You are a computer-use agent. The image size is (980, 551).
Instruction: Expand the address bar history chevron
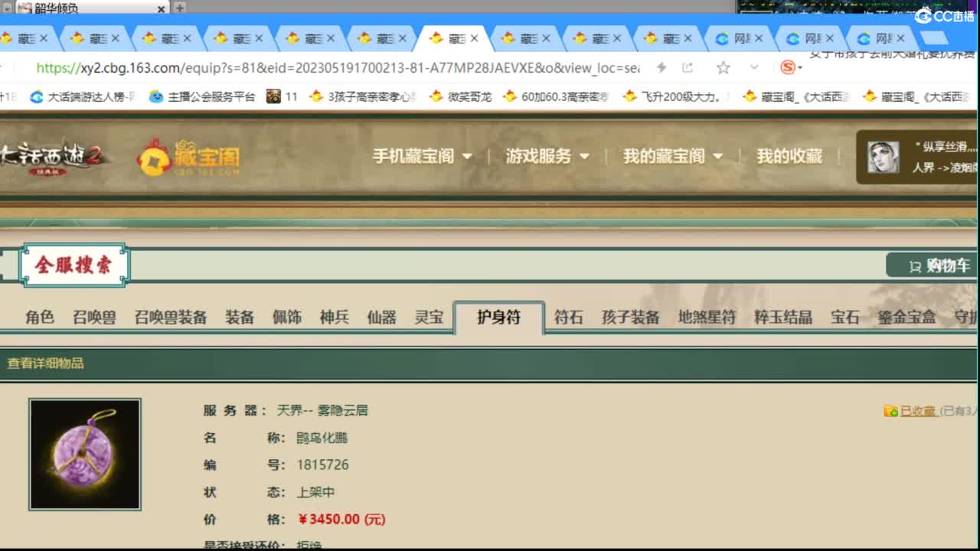tap(754, 67)
